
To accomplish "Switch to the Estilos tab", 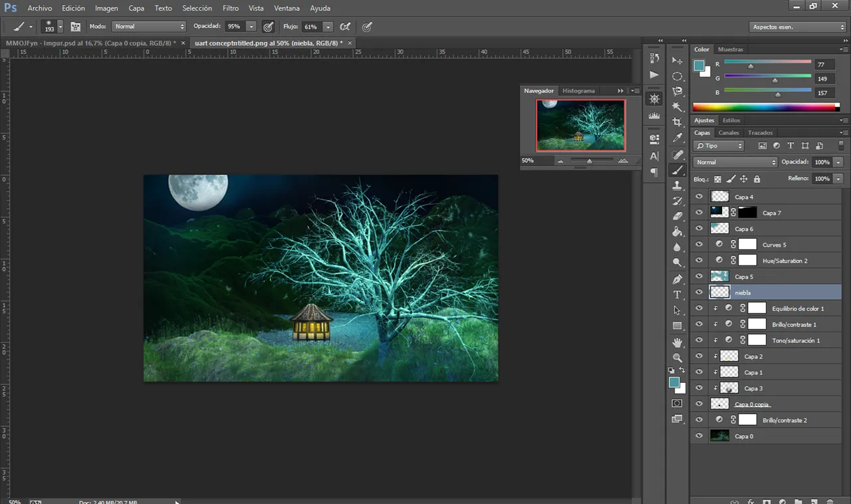I will [731, 120].
